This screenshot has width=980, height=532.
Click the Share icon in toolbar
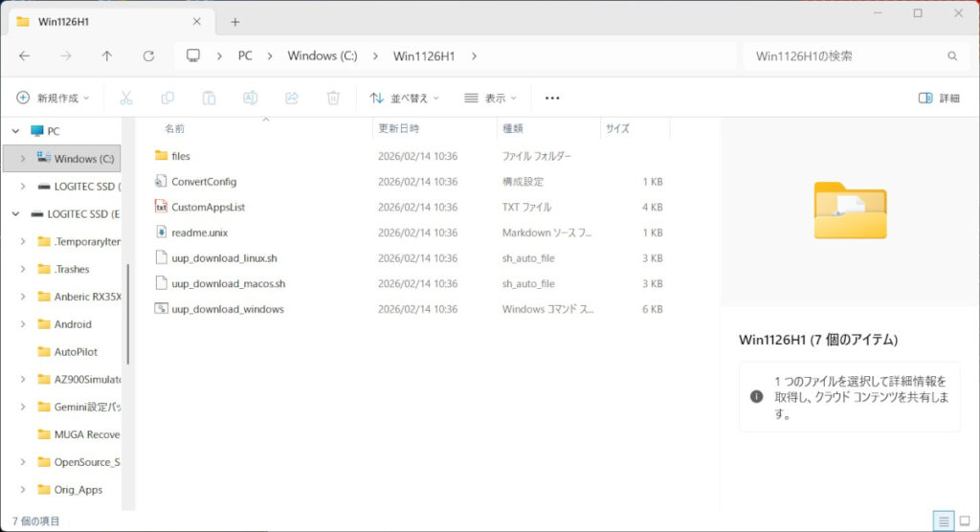pos(292,98)
